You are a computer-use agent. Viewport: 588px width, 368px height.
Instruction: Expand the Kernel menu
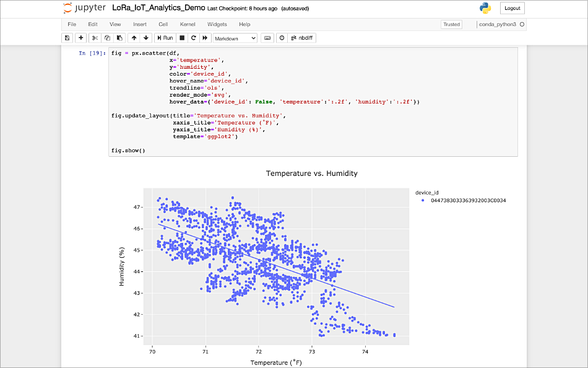click(187, 24)
